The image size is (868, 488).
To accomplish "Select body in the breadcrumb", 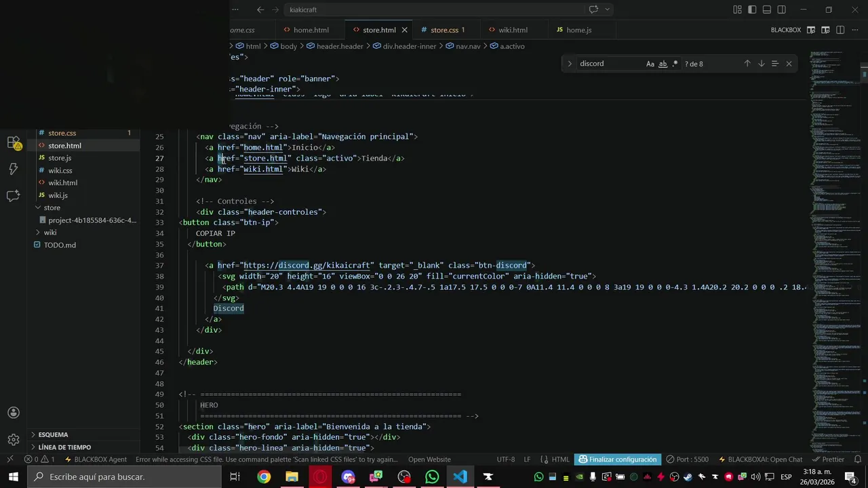I will tap(288, 46).
